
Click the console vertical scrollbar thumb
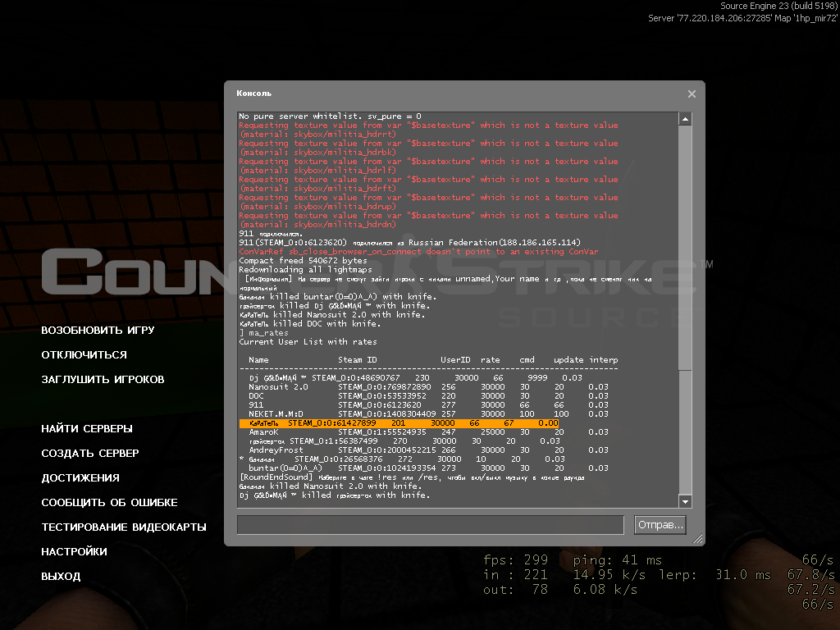685,248
